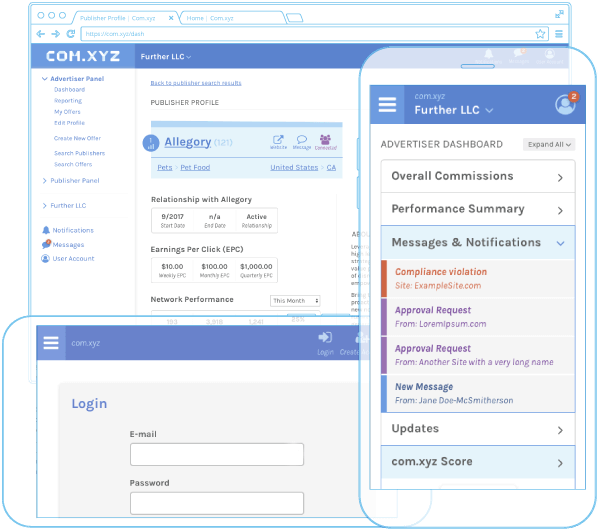This screenshot has height=530, width=600.
Task: Bookmark the page with the star icon
Action: 540,34
